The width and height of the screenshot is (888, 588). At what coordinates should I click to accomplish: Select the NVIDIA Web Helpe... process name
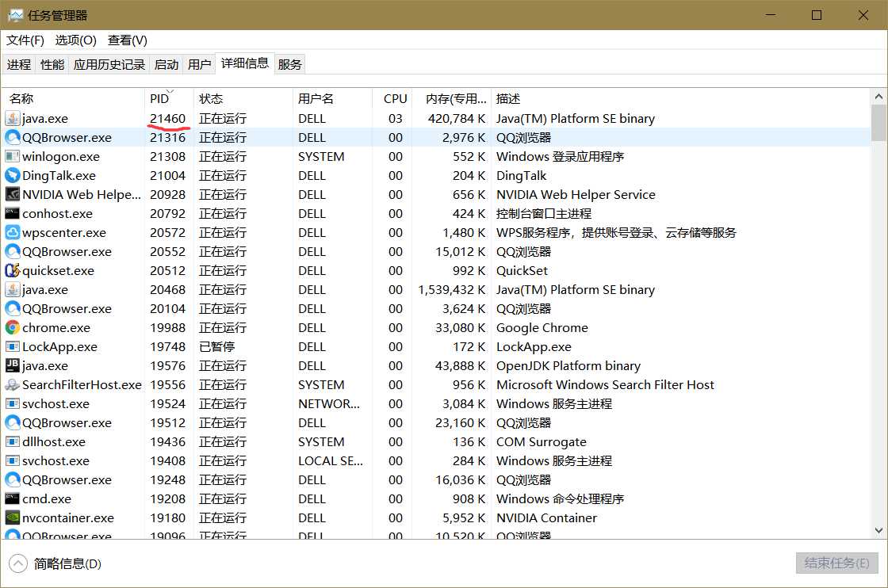pos(82,195)
